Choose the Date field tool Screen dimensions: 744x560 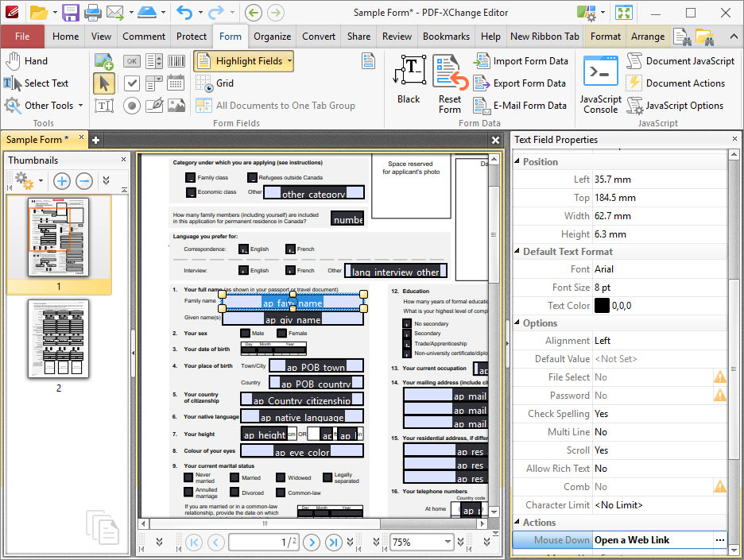click(176, 83)
